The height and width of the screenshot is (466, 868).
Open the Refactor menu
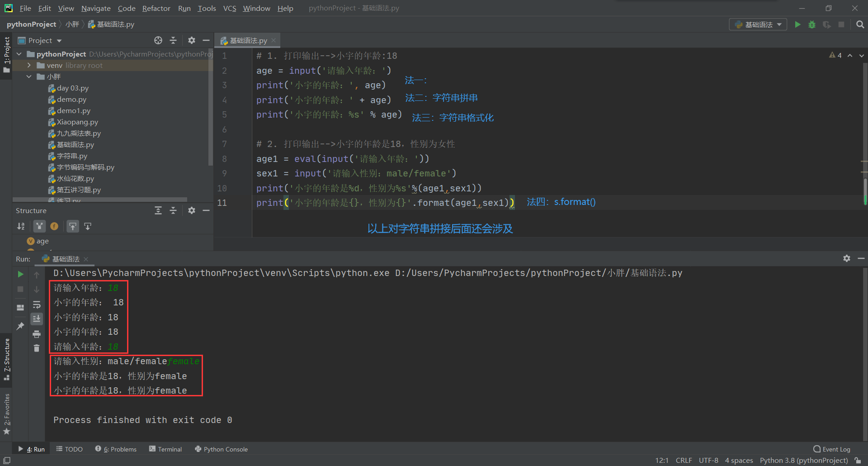(x=156, y=8)
